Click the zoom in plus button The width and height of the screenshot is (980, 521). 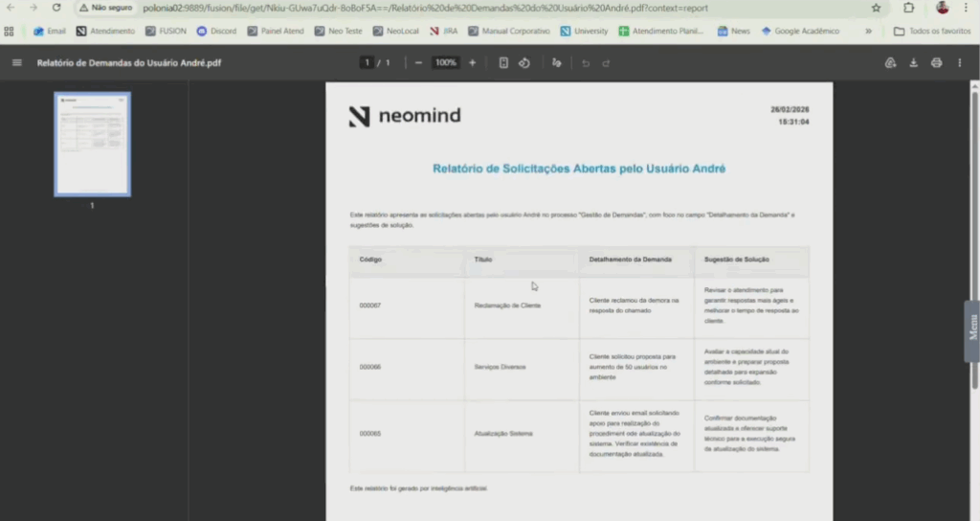(472, 63)
